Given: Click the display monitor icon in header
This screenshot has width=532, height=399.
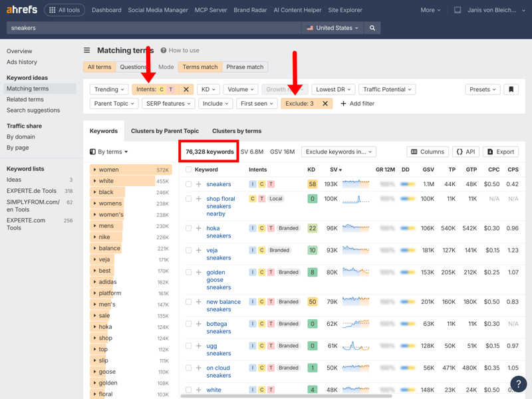Looking at the screenshot, I should [458, 10].
